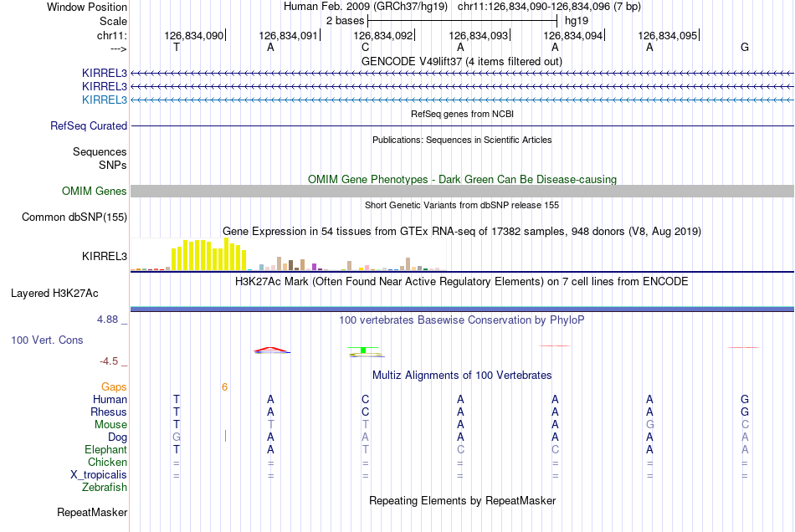
Task: Click the Rhesus species label
Action: click(x=109, y=412)
